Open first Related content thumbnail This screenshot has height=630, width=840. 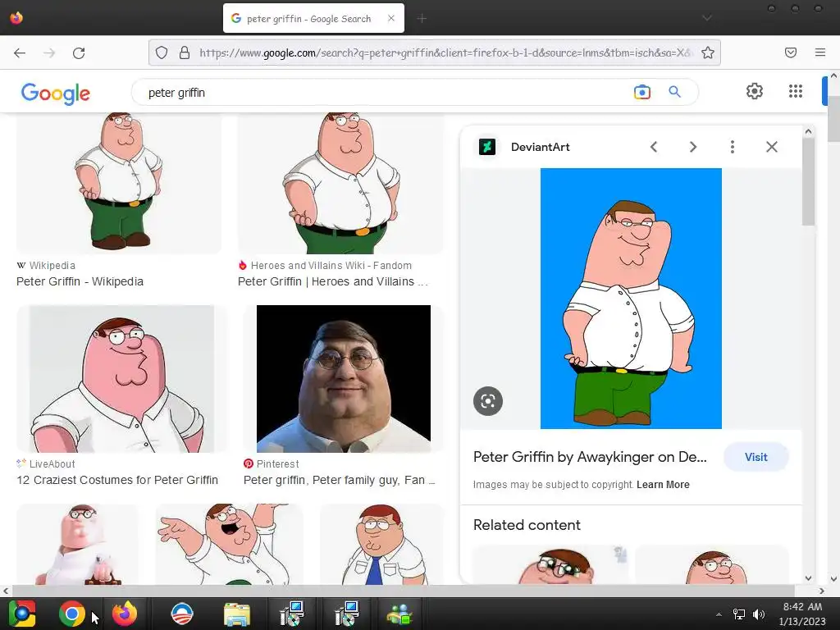click(x=550, y=564)
